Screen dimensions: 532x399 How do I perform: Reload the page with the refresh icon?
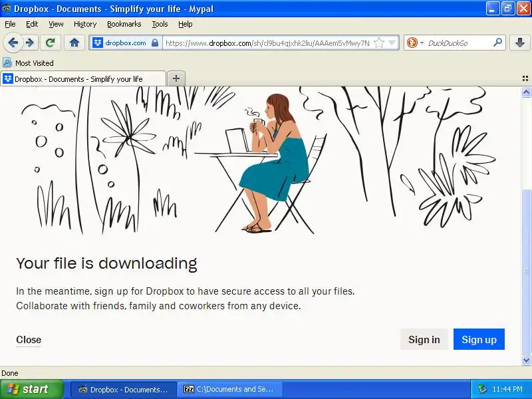click(51, 43)
